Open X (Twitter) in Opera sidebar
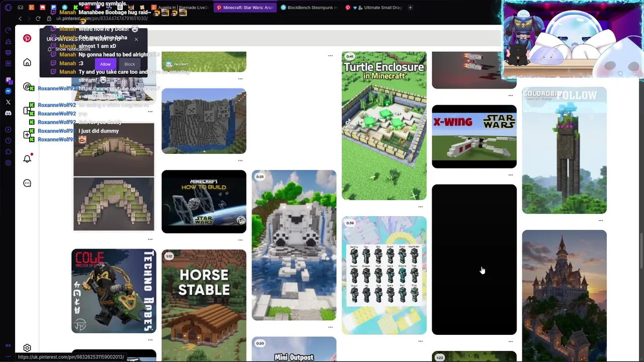644x362 pixels. click(x=8, y=102)
